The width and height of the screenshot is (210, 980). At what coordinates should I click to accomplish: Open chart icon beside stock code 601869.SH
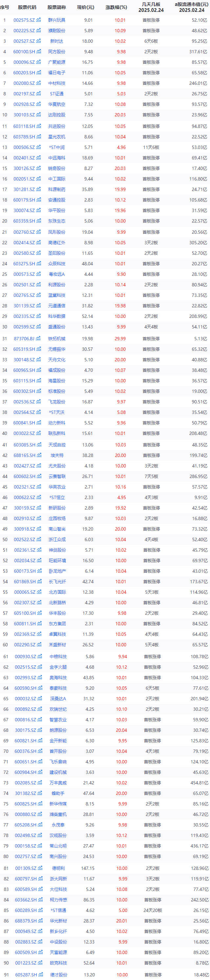coord(39,581)
